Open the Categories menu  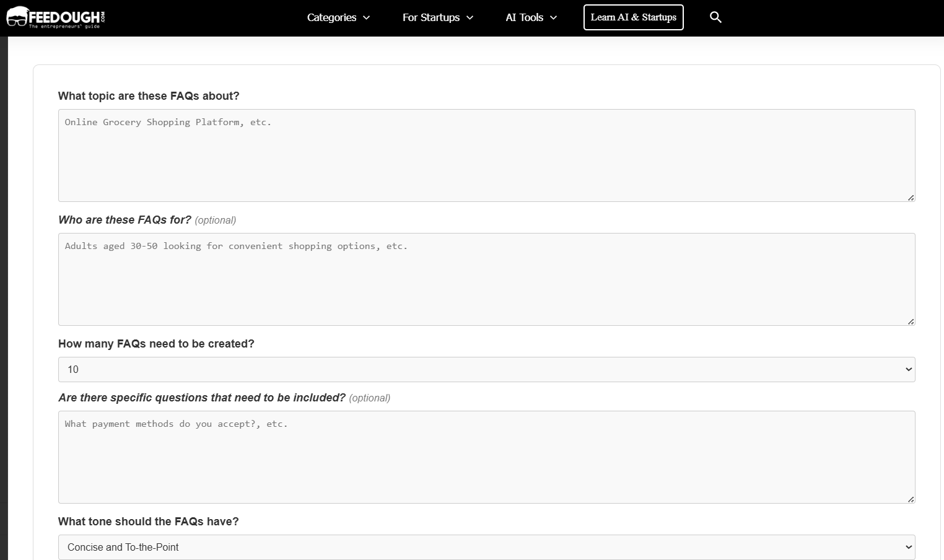(338, 17)
